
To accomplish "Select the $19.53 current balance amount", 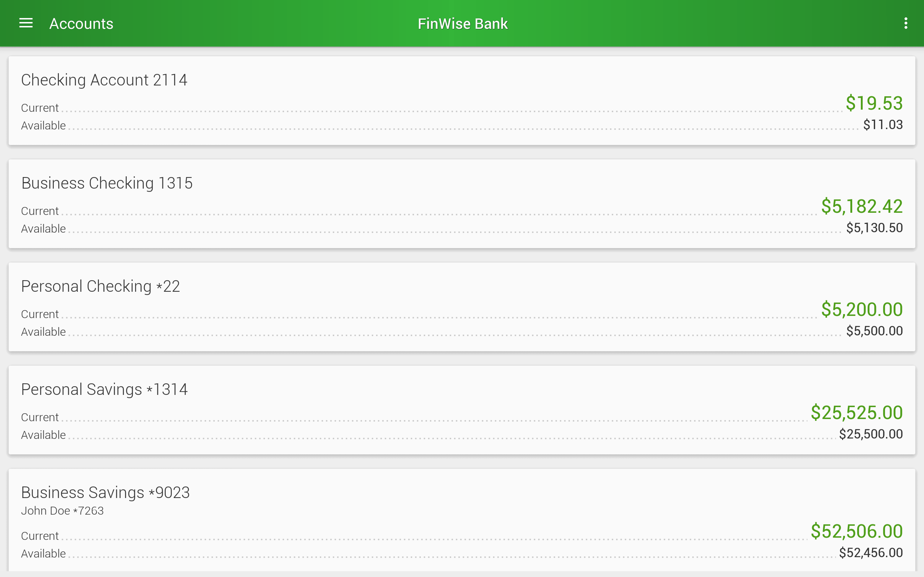I will [x=874, y=103].
